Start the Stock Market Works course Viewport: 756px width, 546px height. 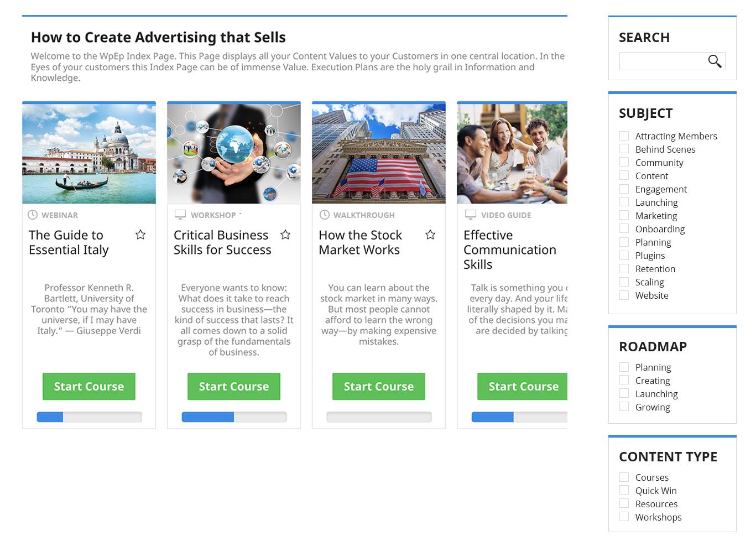tap(379, 386)
